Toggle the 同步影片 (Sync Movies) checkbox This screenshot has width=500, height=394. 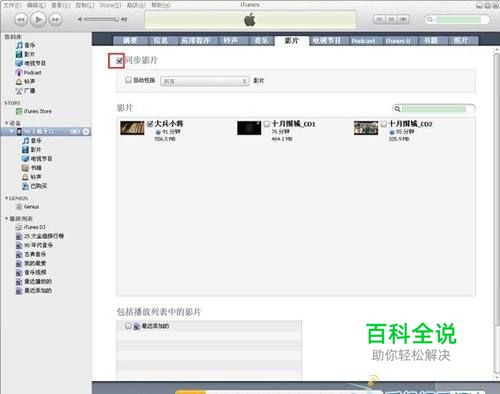click(x=119, y=61)
